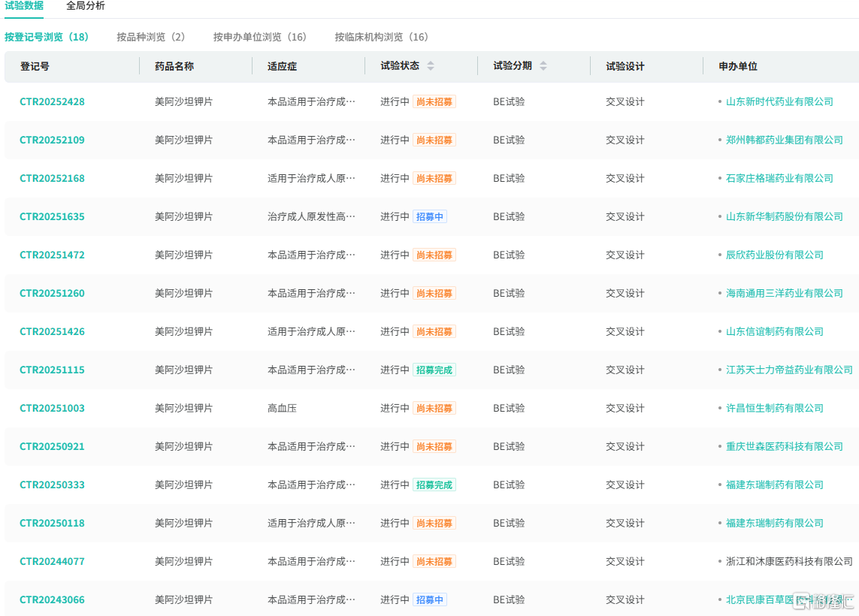Screen dimensions: 859x616
Task: Open sponsor 海南通用三洋药业有限公司
Action: [x=785, y=294]
